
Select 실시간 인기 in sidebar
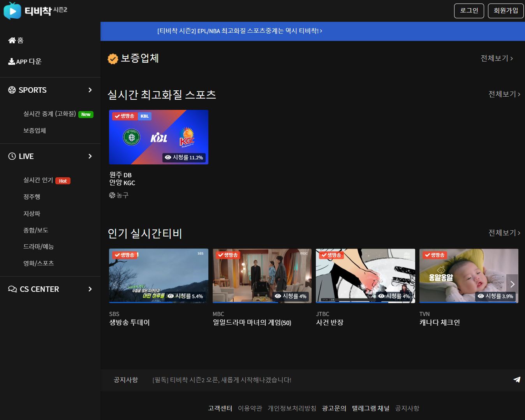point(38,180)
